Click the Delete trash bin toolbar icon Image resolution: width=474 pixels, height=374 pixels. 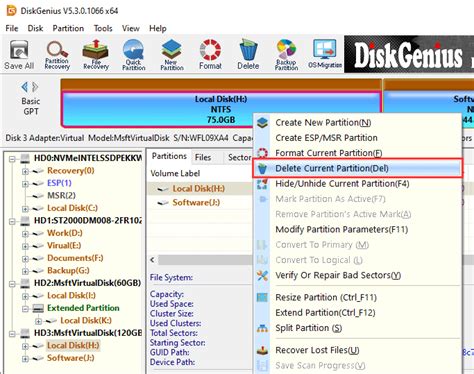coord(248,54)
